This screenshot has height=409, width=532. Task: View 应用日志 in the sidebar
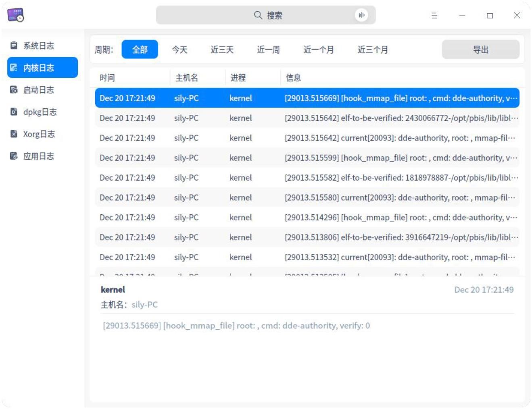coord(42,156)
